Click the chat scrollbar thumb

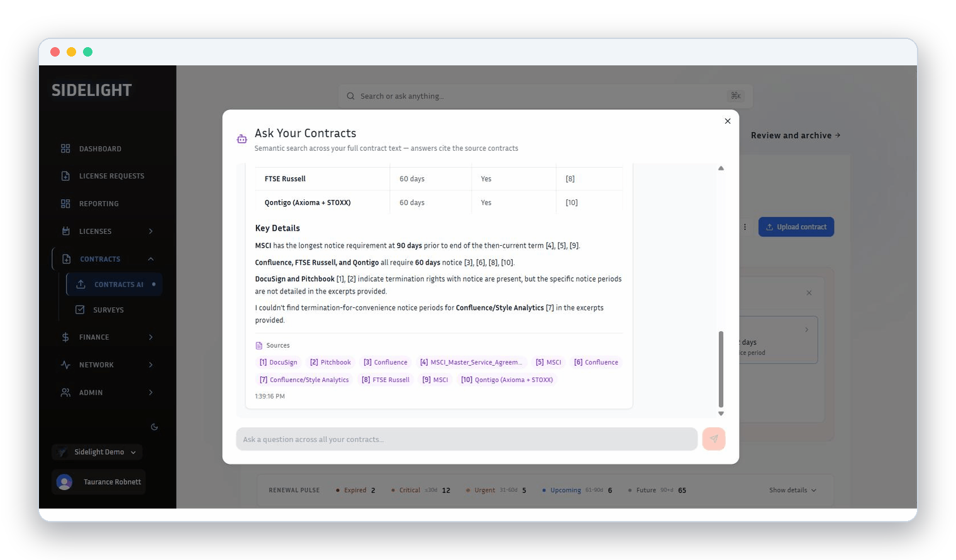pos(721,370)
